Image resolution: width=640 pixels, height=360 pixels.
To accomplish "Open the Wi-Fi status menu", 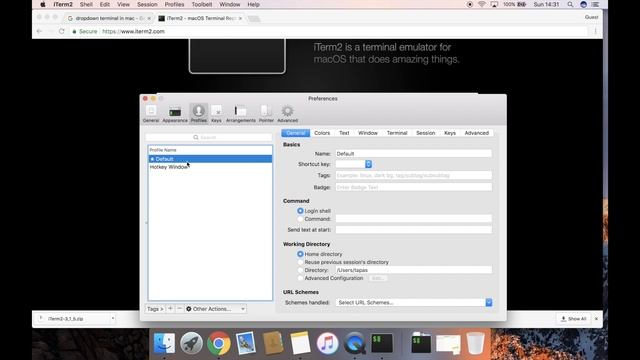I will point(482,4).
